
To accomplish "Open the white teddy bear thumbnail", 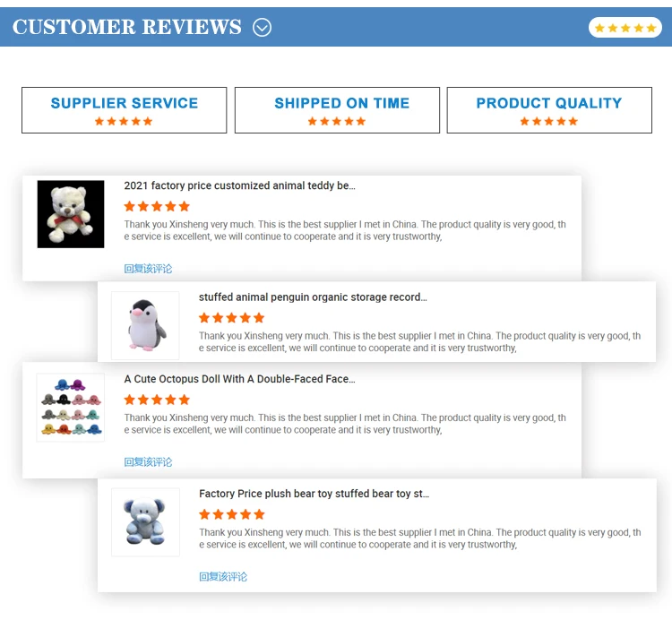I will (71, 214).
